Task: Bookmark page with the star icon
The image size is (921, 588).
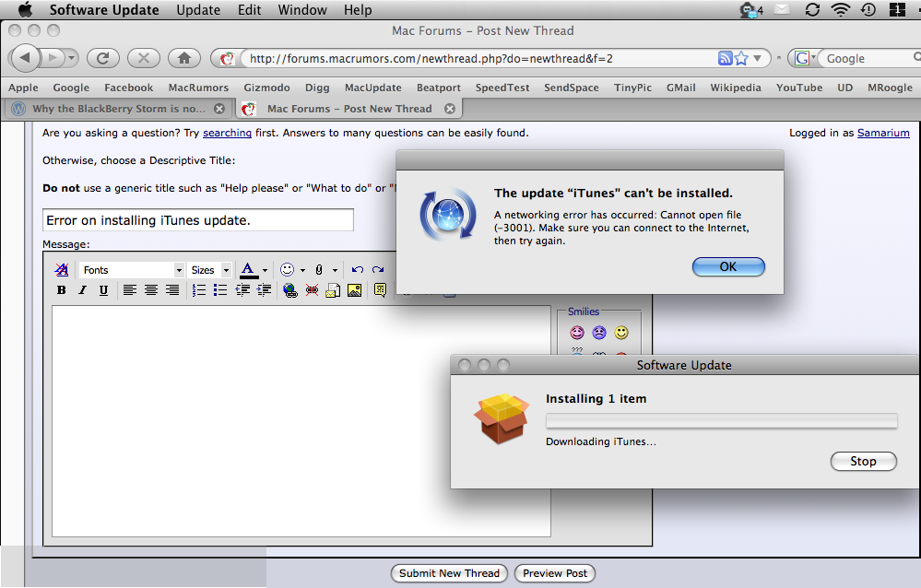Action: tap(741, 58)
